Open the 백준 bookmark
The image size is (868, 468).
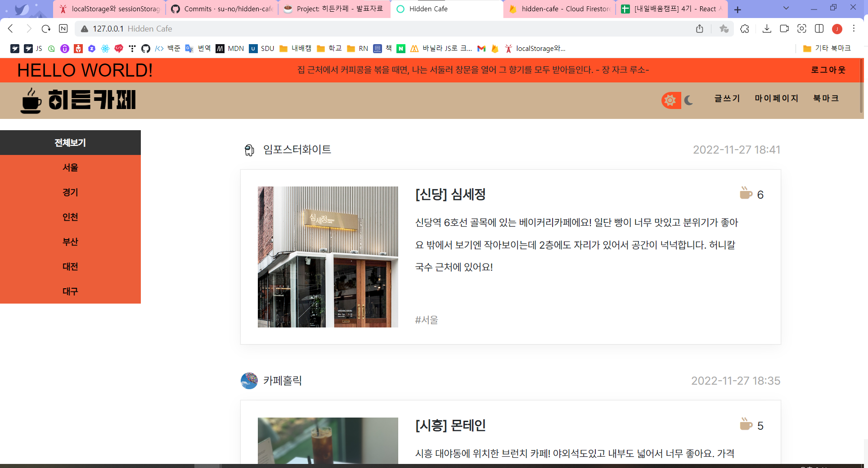[x=167, y=49]
